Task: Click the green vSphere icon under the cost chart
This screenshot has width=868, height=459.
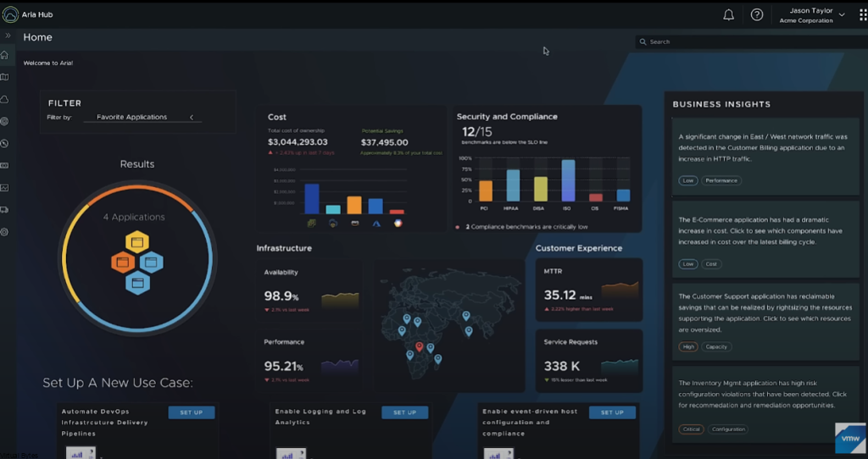Action: [x=312, y=224]
